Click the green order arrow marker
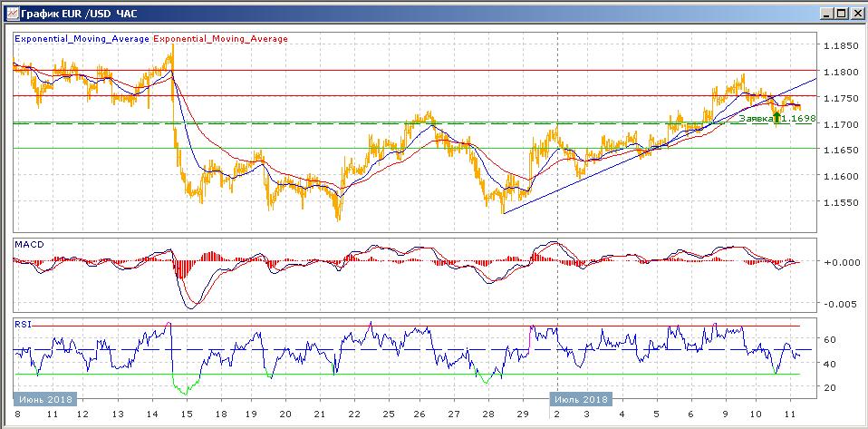The height and width of the screenshot is (429, 868). [776, 117]
